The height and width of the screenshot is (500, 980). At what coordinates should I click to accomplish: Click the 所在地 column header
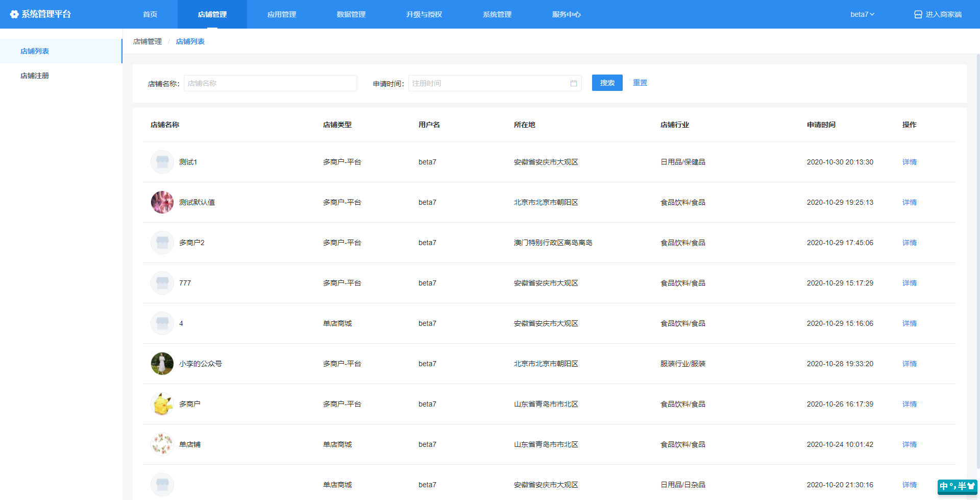coord(525,125)
